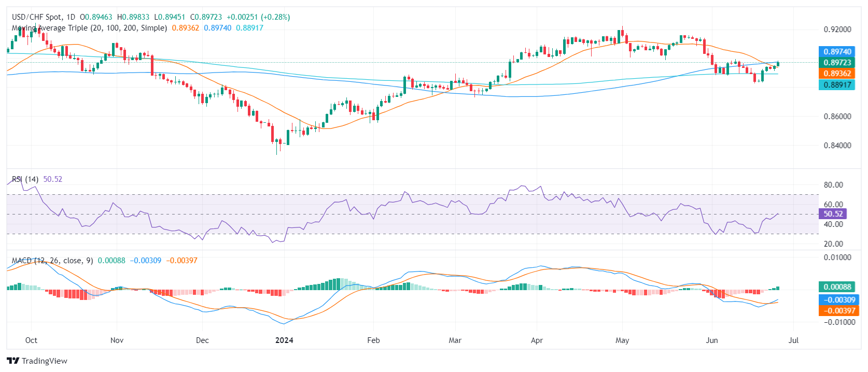Click the green MACD 0.00088 histogram tag
Image resolution: width=868 pixels, height=372 pixels.
coord(837,287)
